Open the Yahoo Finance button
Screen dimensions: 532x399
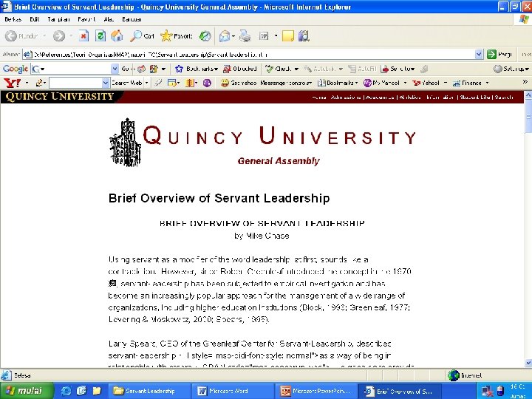[x=467, y=83]
